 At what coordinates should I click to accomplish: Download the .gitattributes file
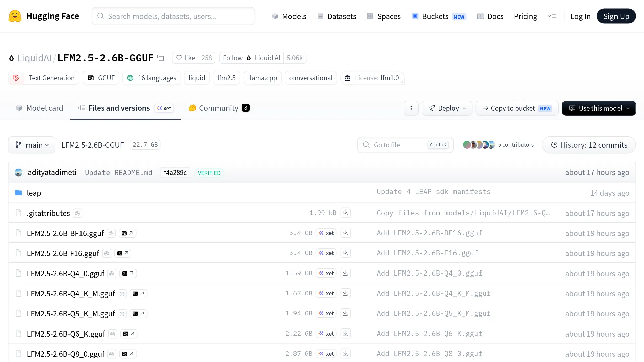tap(345, 213)
